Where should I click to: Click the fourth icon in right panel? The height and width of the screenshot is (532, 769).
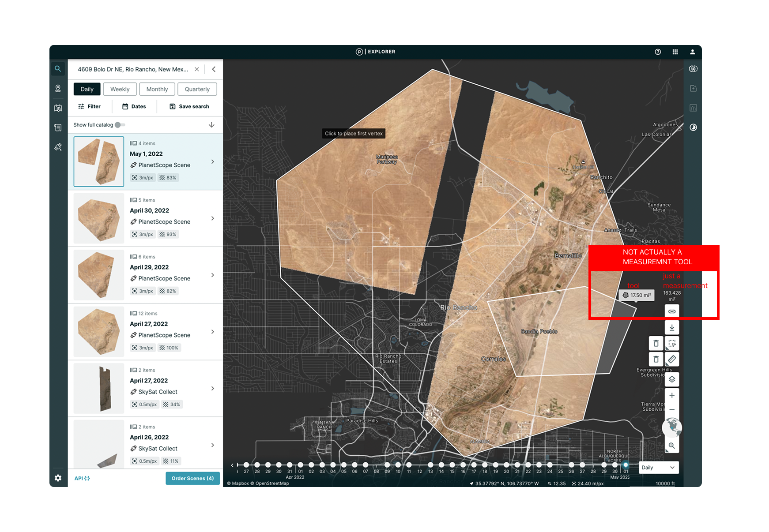pos(693,127)
